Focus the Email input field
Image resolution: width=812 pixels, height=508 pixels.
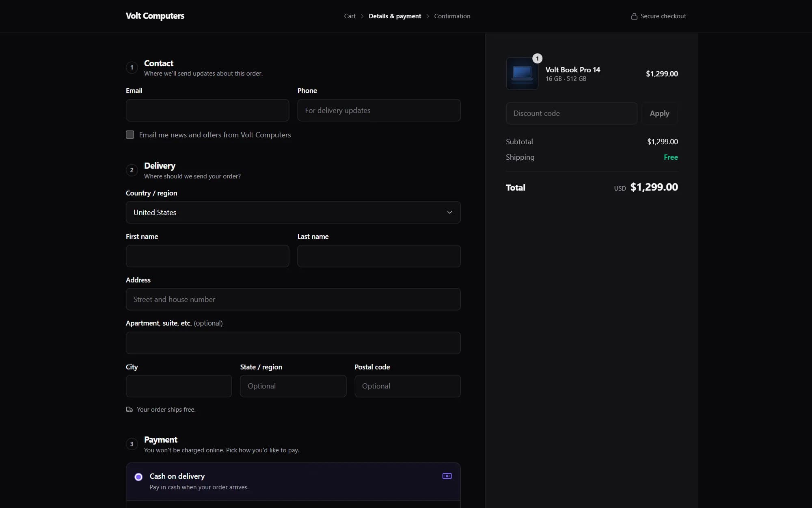[x=207, y=110]
